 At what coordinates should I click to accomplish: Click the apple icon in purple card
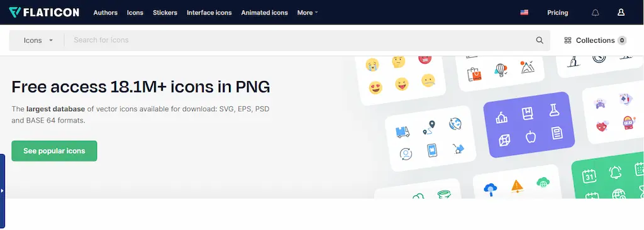531,137
